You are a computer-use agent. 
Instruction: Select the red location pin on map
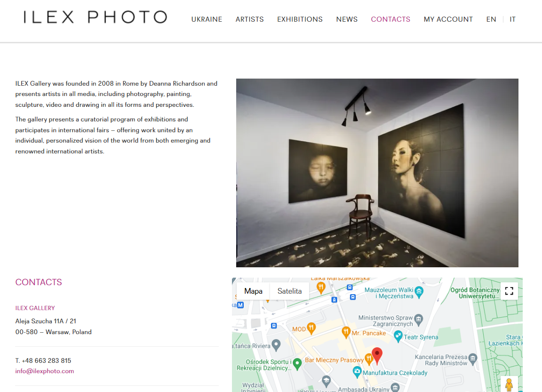377,355
